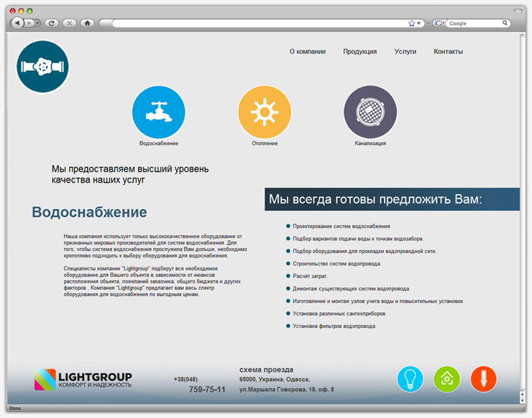532x418 pixels.
Task: Open the address bar history dropdown
Action: pyautogui.click(x=419, y=23)
